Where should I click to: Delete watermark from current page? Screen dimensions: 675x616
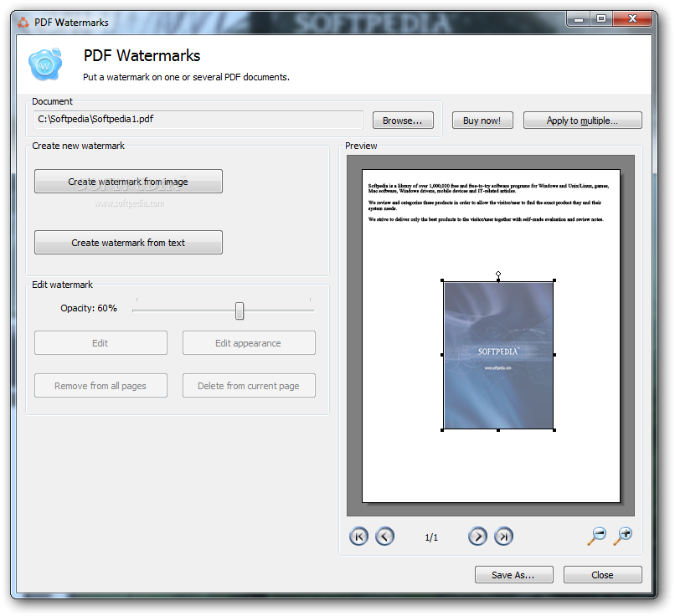click(x=249, y=386)
